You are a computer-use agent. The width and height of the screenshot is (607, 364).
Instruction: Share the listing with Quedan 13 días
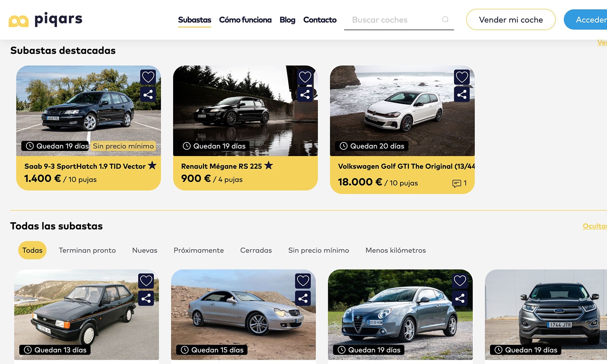(146, 298)
